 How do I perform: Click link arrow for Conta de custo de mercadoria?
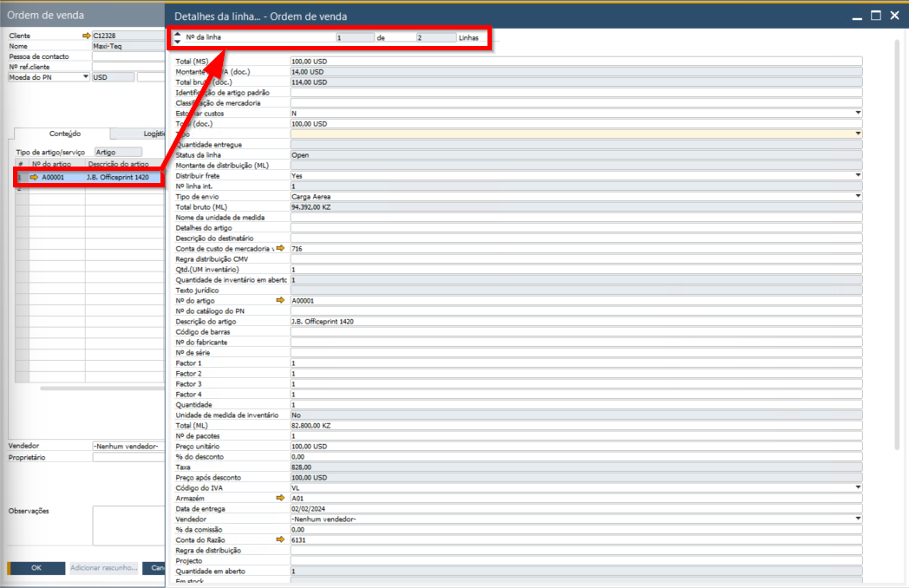click(280, 248)
